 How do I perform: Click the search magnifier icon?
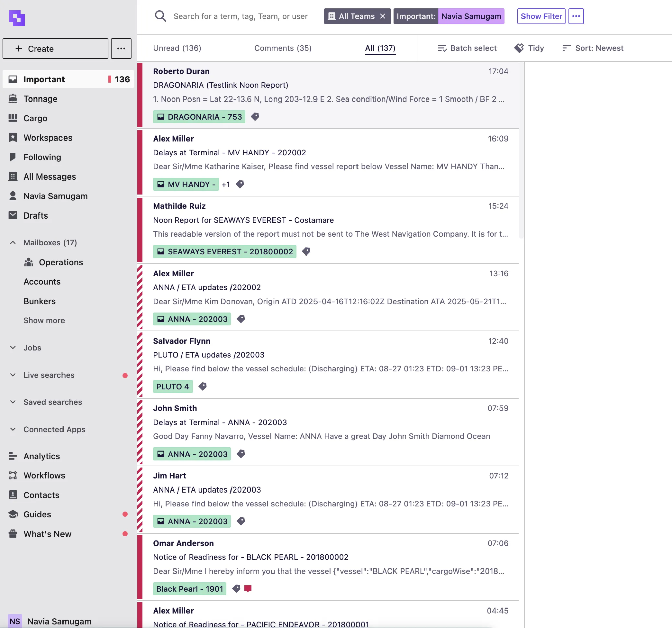(160, 16)
